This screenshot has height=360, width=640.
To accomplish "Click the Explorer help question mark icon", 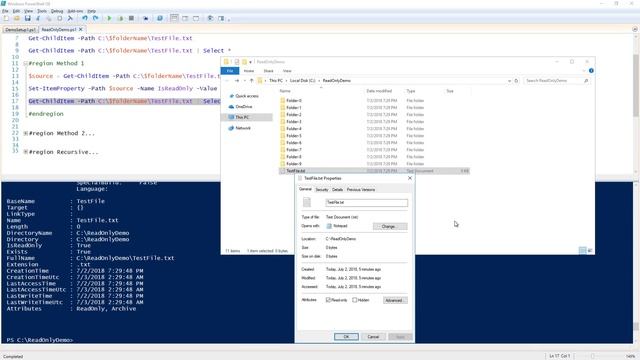I will click(591, 71).
